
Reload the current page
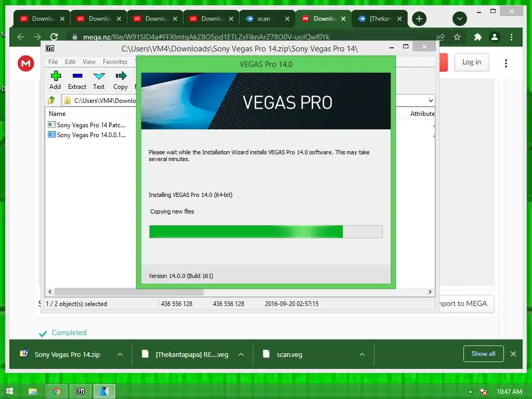(x=54, y=37)
